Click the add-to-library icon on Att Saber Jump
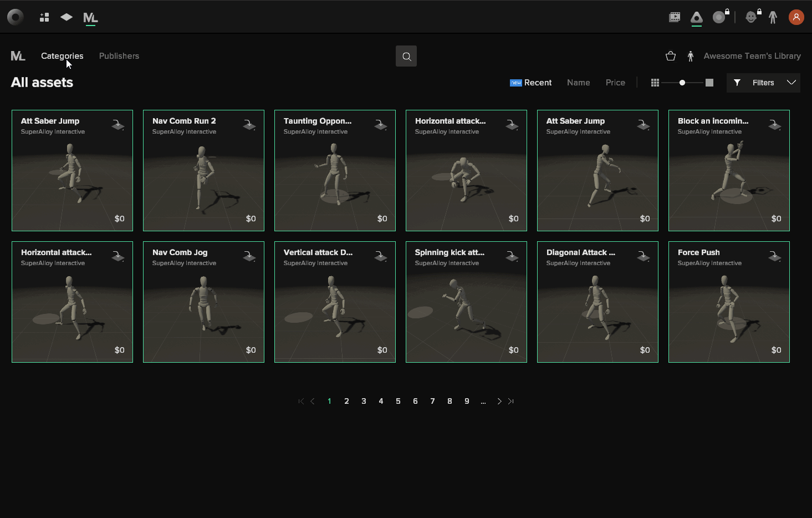 [118, 124]
